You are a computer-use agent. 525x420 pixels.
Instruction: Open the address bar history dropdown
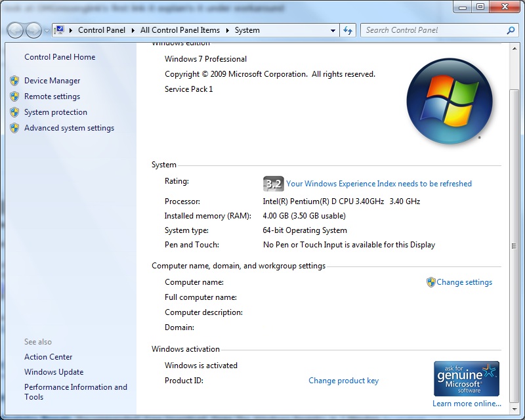333,30
